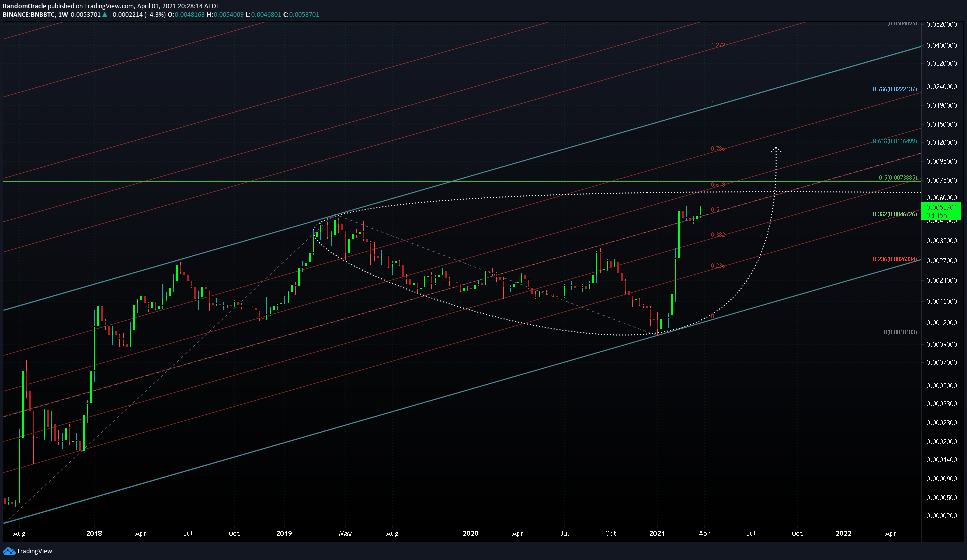Click the open value O:0.0048163
This screenshot has width=967, height=560.
tap(186, 15)
